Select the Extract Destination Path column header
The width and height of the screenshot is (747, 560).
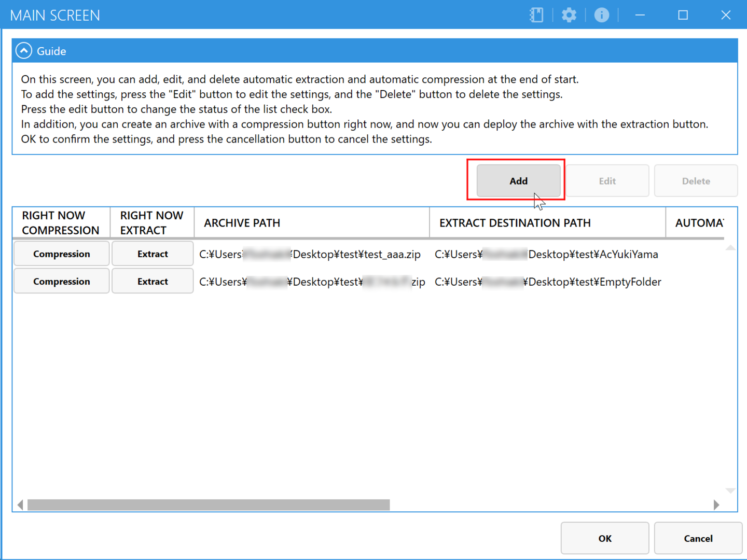(547, 223)
